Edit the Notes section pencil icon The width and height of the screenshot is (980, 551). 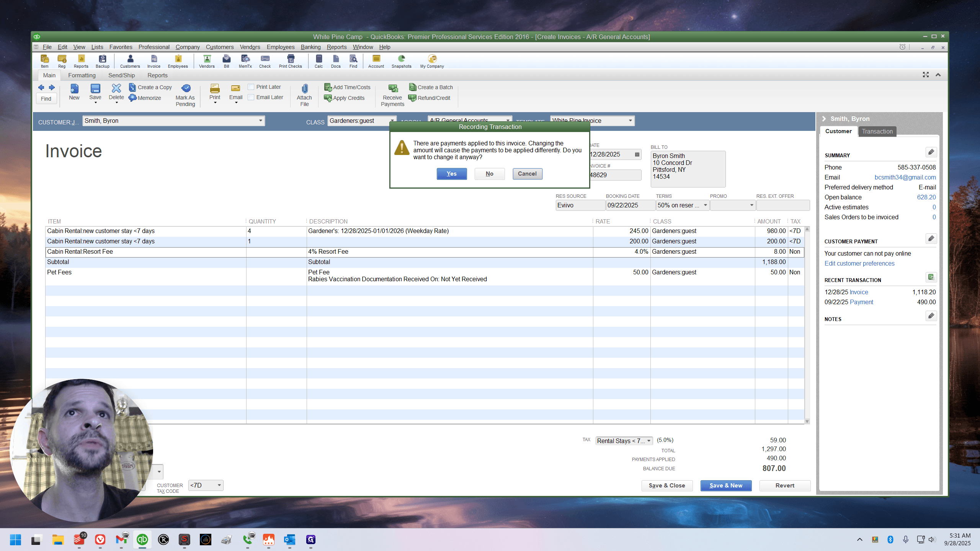coord(931,316)
